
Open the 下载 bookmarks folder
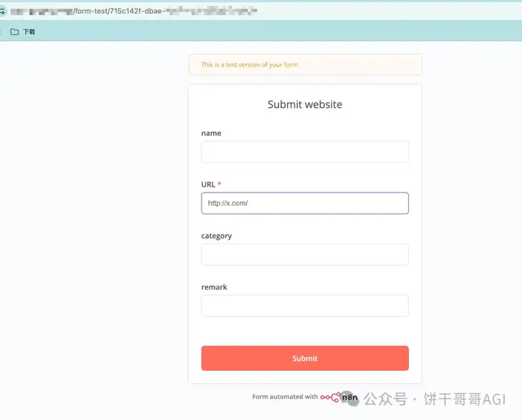tap(22, 32)
